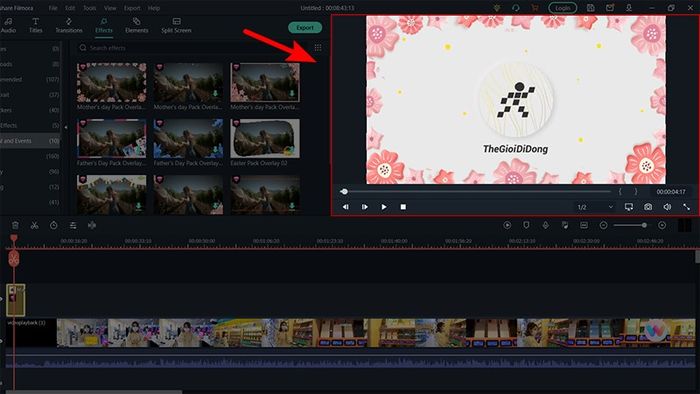Click the lightbulb tips icon
The image size is (700, 394).
(x=497, y=8)
